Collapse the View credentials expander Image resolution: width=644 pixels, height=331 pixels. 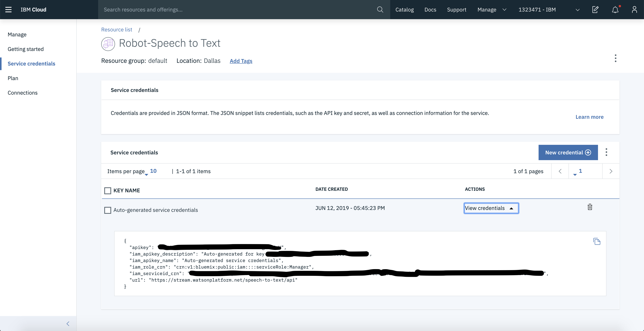[x=491, y=208]
